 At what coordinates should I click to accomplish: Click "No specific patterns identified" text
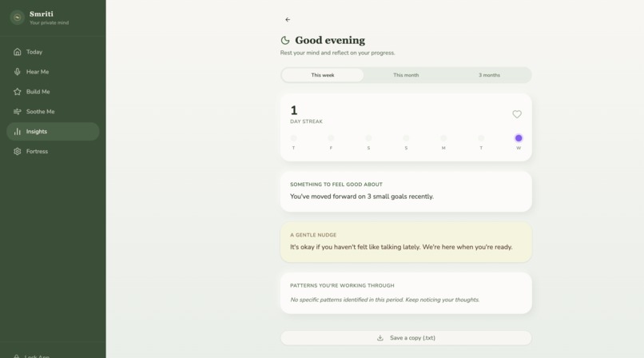coord(384,300)
